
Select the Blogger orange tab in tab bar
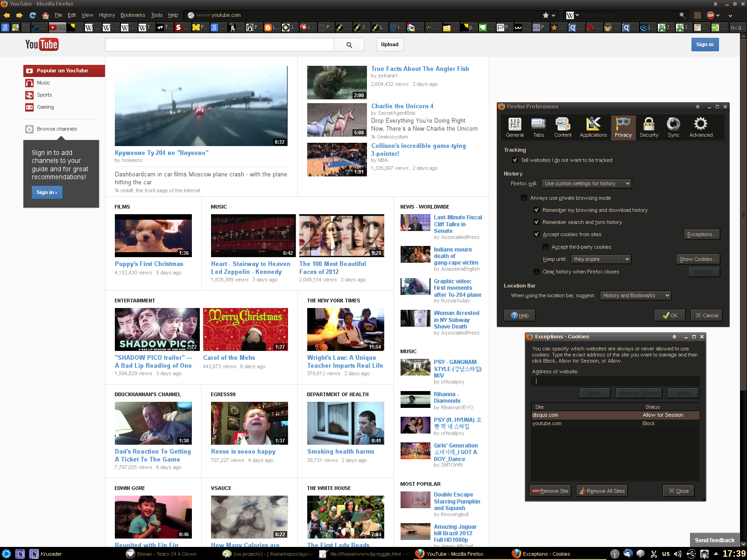point(272,28)
